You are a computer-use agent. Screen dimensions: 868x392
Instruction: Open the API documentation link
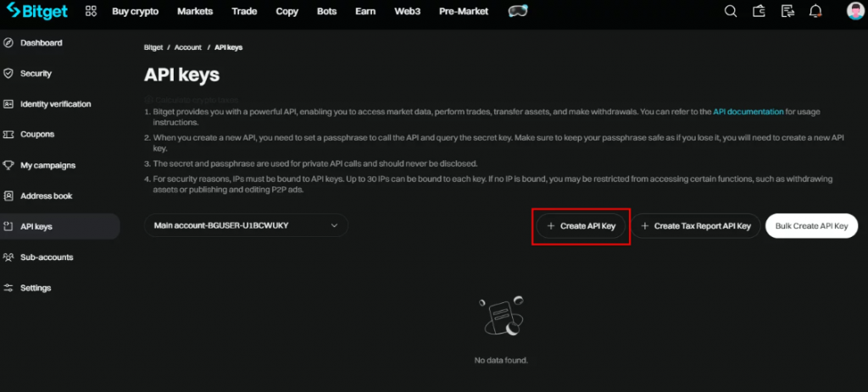coord(748,112)
